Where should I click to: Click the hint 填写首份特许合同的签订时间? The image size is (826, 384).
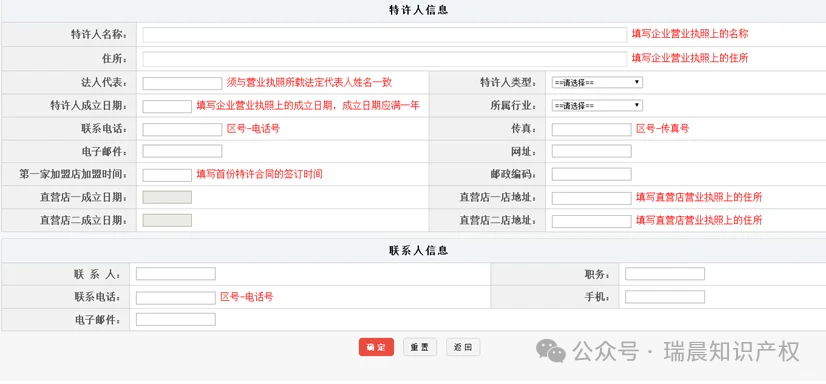point(259,174)
